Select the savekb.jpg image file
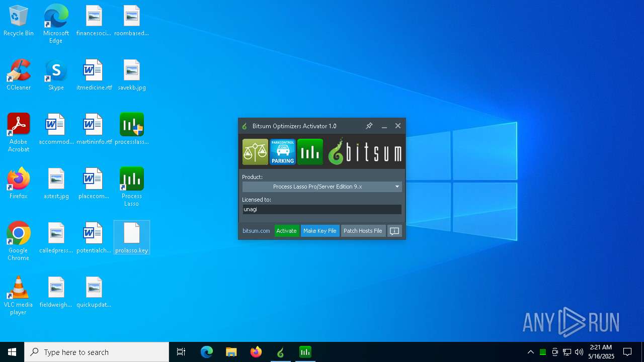Screen dimensions: 644x362 132,75
